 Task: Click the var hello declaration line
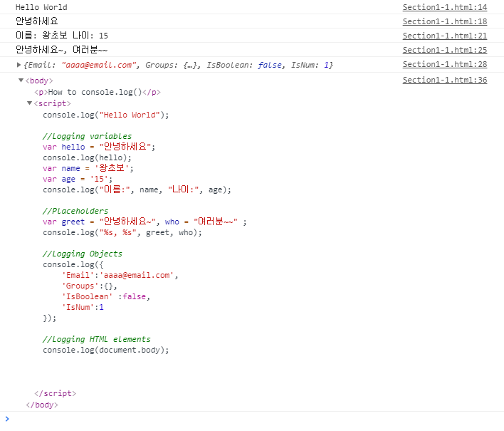click(x=99, y=147)
